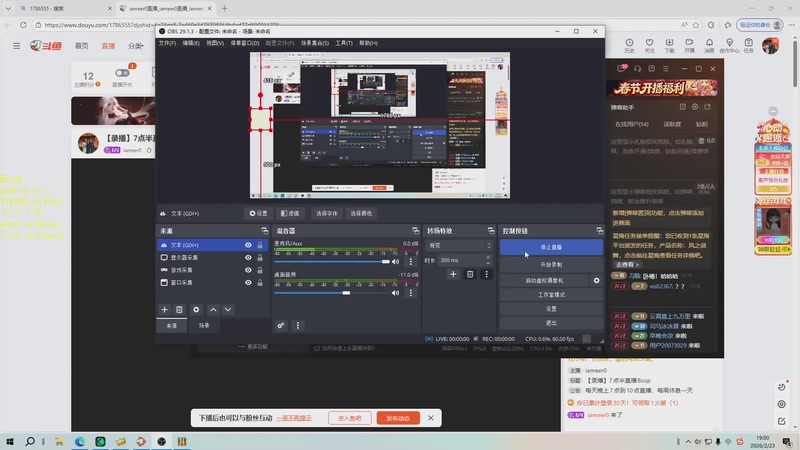Toggle visibility of 窗口采集 source
The height and width of the screenshot is (450, 800).
(x=248, y=283)
